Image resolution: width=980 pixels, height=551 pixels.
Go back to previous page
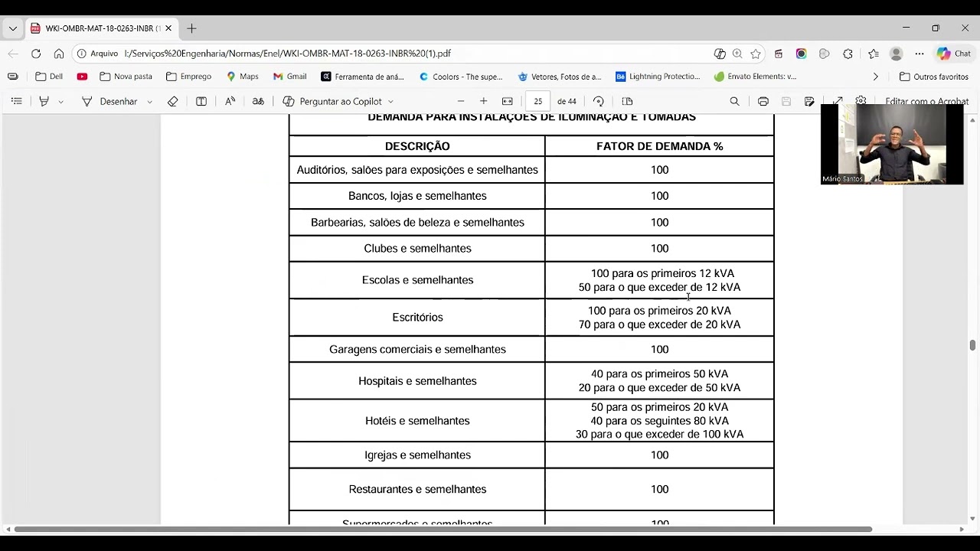click(x=13, y=54)
